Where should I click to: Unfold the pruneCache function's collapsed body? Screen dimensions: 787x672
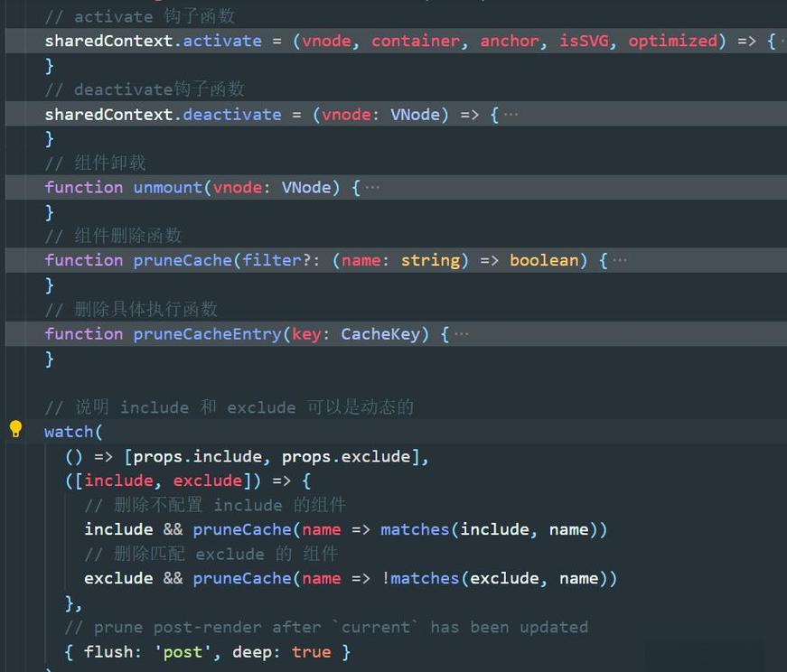620,260
